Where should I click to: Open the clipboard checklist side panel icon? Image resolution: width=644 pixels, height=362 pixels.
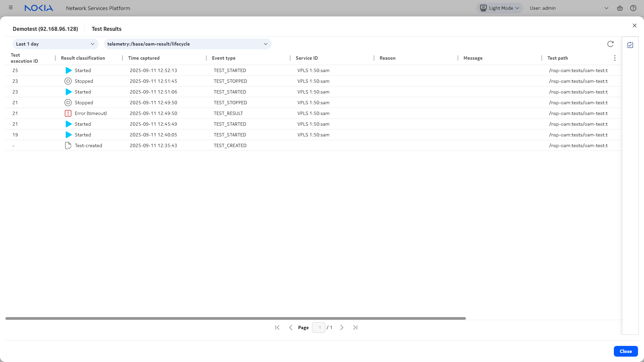[x=630, y=45]
